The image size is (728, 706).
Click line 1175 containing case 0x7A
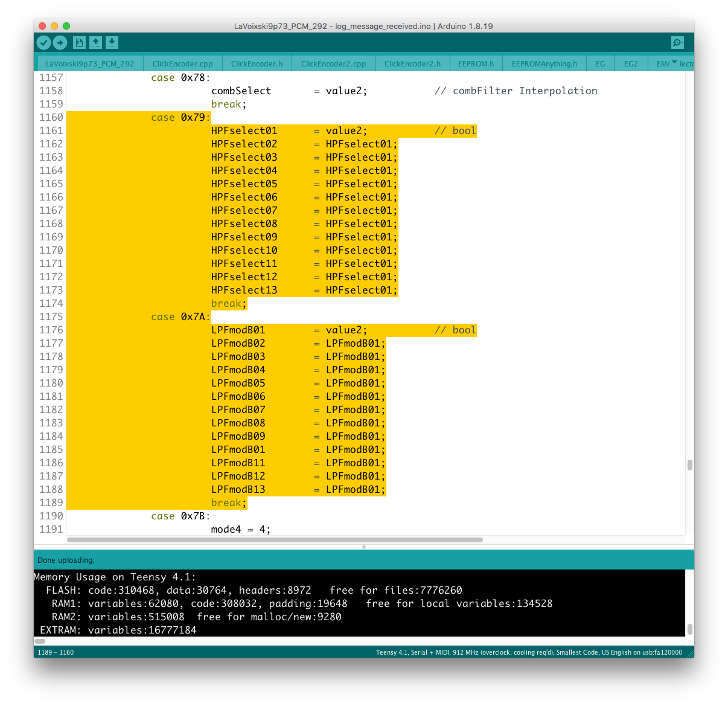[180, 317]
